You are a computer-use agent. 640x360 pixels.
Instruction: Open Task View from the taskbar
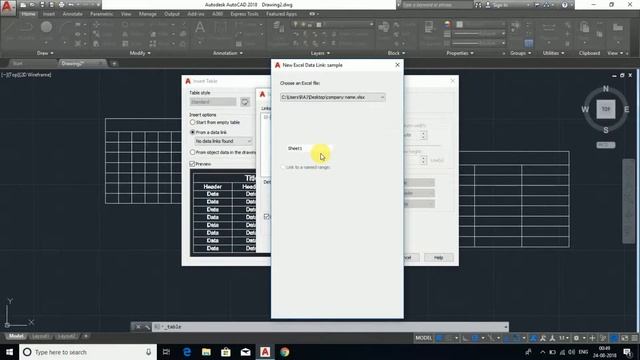pos(167,352)
